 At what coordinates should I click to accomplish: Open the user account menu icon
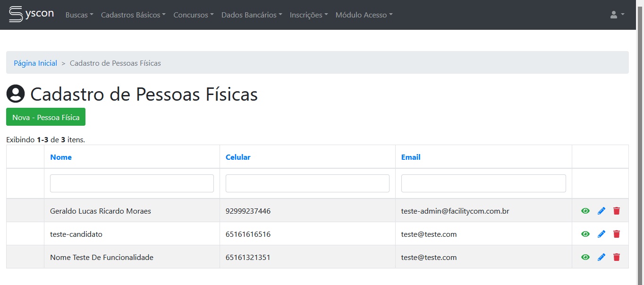pos(617,15)
